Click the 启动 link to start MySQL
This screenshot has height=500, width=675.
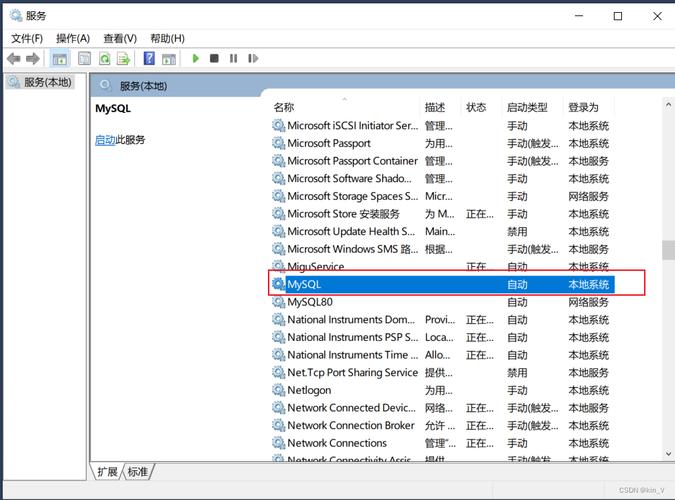(105, 140)
